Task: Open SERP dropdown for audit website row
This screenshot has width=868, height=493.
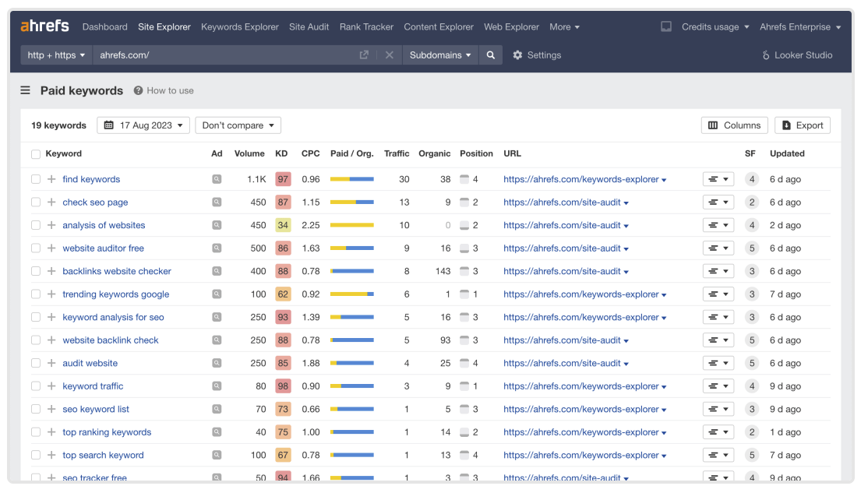Action: click(718, 363)
